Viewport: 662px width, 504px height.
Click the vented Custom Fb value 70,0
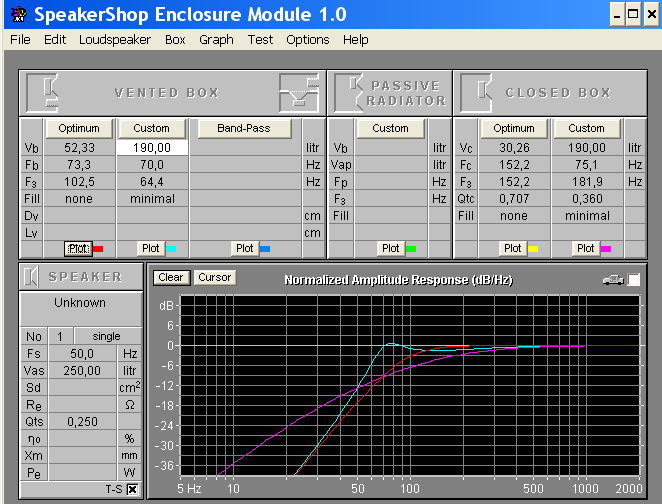(152, 165)
